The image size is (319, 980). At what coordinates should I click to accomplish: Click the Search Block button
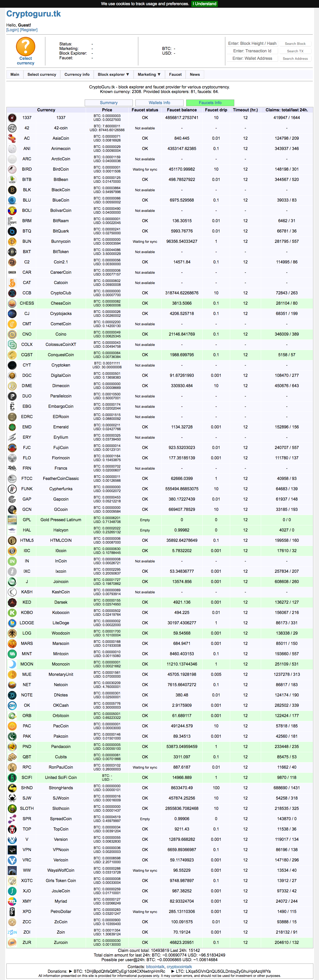click(x=295, y=44)
